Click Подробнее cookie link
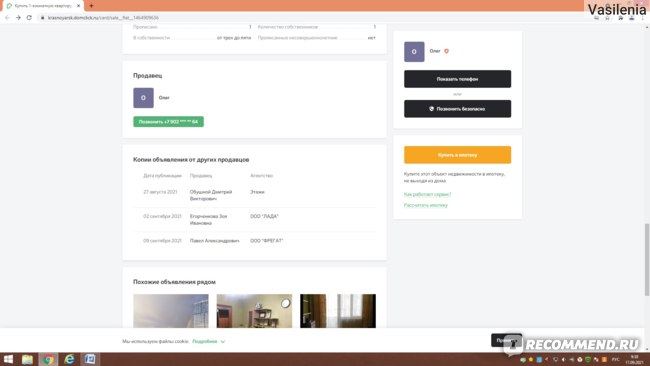 click(x=204, y=341)
